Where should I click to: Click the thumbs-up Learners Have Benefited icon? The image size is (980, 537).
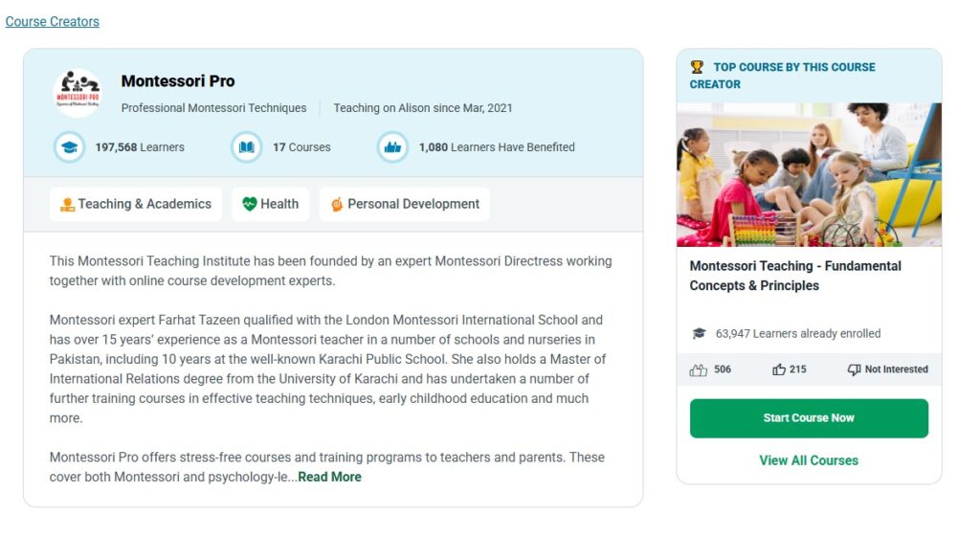(x=392, y=147)
